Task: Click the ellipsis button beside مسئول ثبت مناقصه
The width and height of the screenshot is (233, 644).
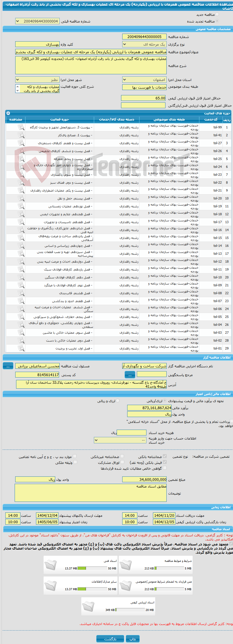Action: pos(8,366)
